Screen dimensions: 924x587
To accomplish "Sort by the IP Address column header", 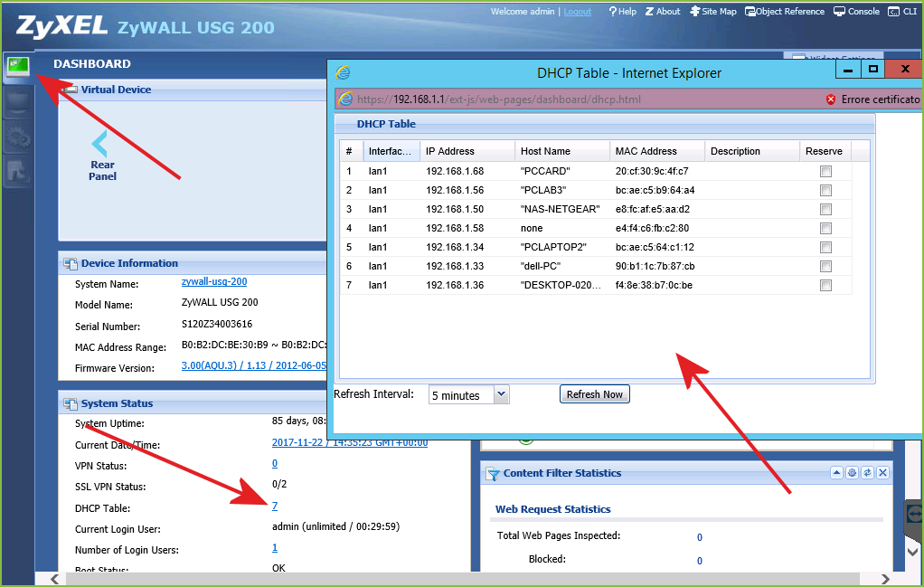I will pos(468,151).
